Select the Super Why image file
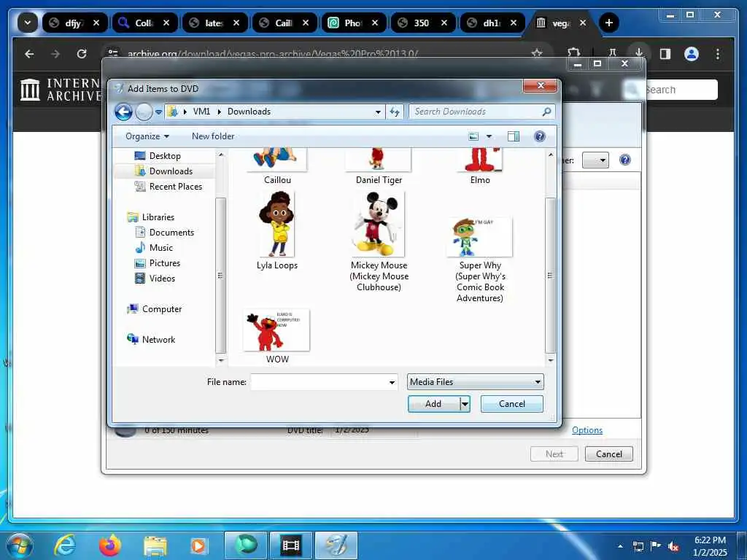 point(480,260)
